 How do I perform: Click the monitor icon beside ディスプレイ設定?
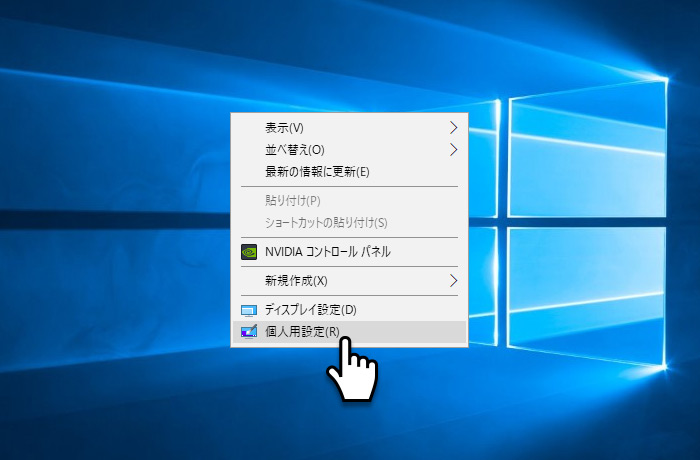pos(249,310)
